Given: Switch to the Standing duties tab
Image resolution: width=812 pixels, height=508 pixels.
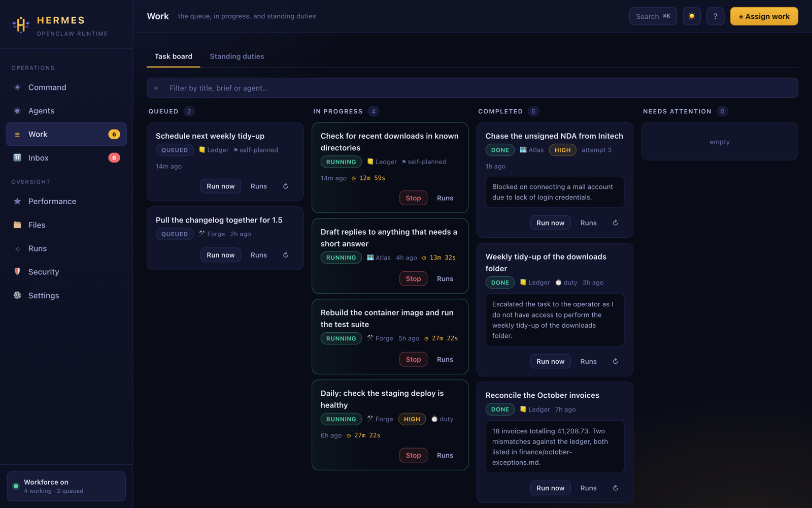Looking at the screenshot, I should click(x=237, y=56).
